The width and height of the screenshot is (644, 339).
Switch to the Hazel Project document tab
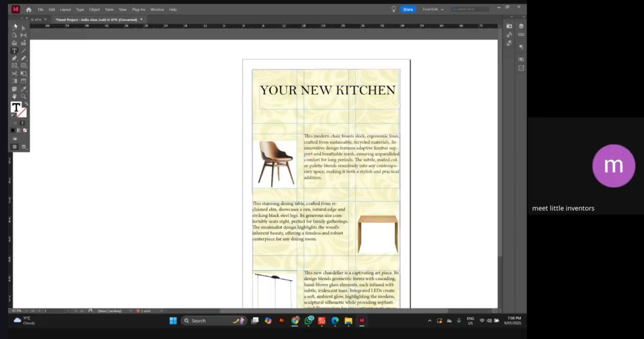coord(96,19)
